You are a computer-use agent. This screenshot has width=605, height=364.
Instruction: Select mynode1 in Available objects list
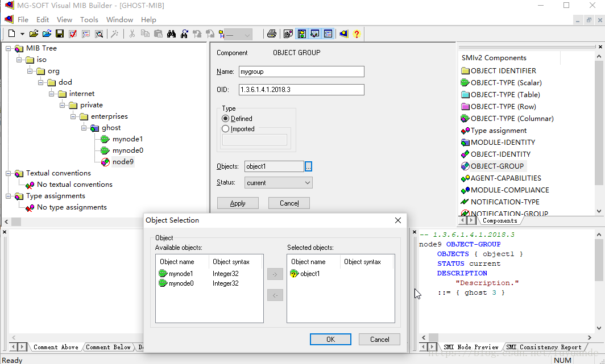[x=181, y=274]
